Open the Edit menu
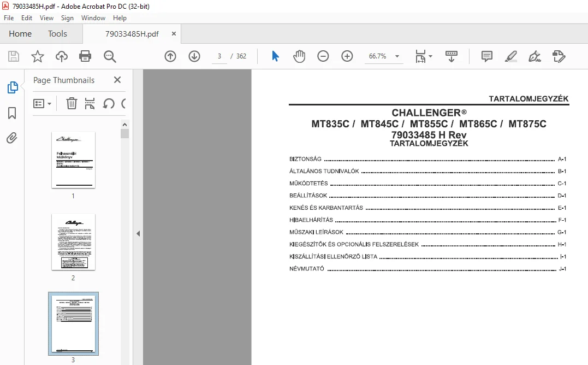This screenshot has height=365, width=588. click(27, 17)
